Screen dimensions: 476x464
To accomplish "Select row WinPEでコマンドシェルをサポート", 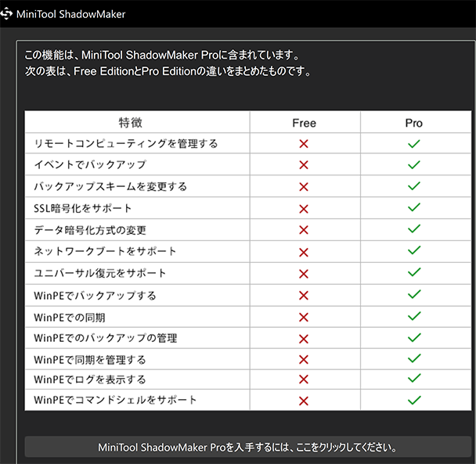I will 247,400.
